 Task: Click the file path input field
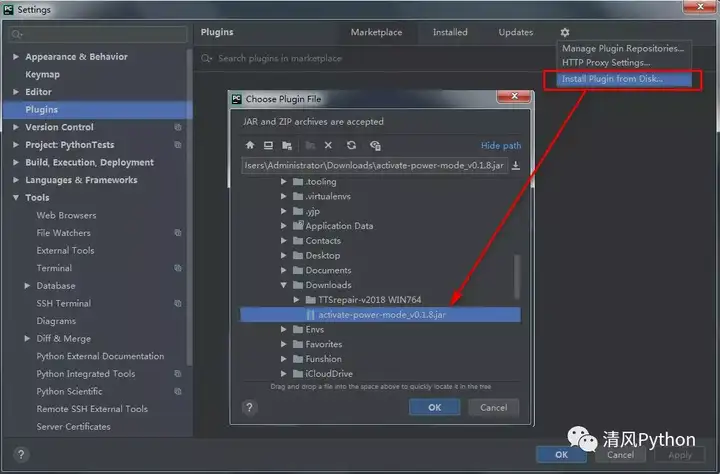(375, 165)
